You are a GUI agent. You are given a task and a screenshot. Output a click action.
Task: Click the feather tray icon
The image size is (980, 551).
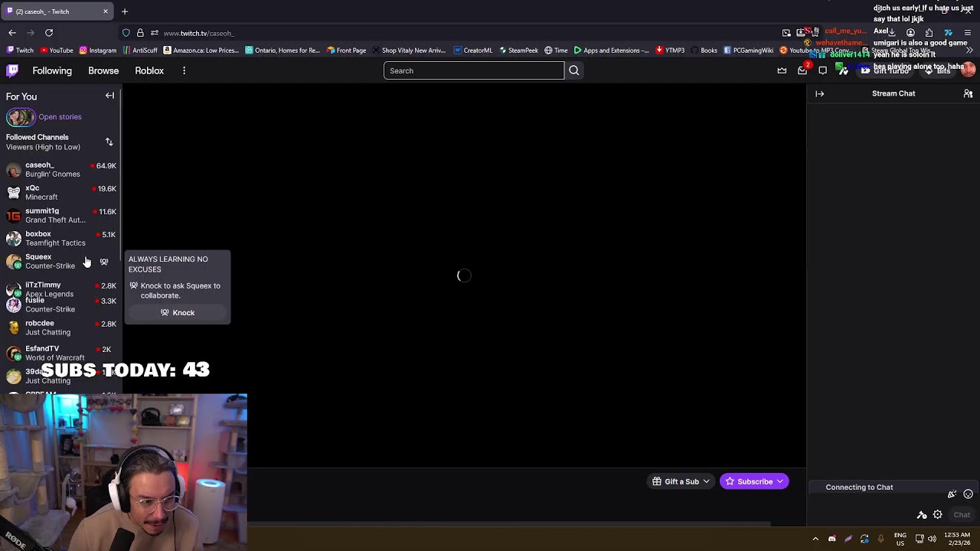(848, 539)
